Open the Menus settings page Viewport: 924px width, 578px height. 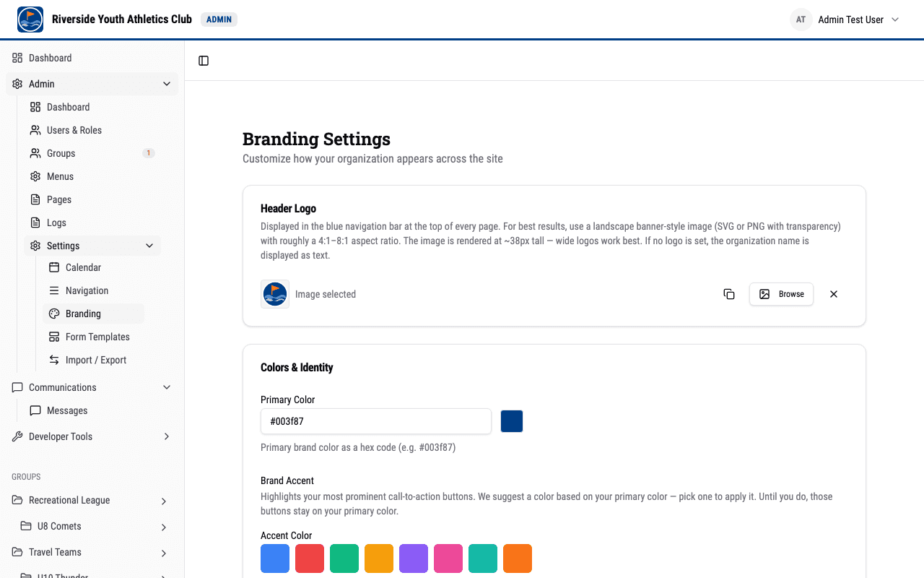[92, 176]
